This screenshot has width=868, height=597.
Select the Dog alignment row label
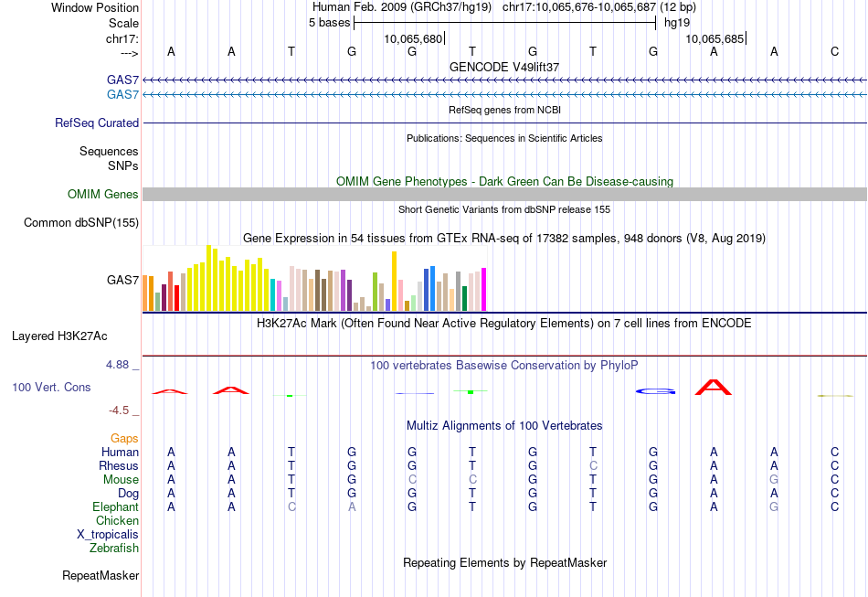tap(128, 494)
